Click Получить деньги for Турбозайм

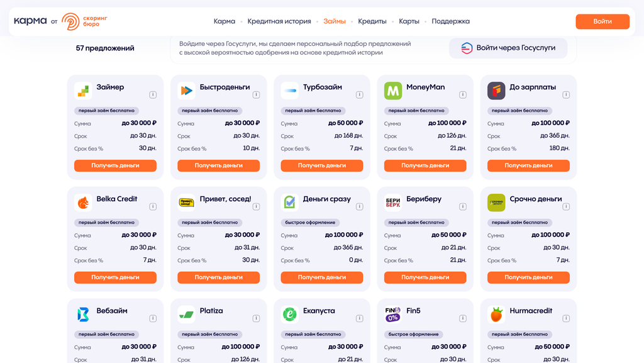(322, 165)
